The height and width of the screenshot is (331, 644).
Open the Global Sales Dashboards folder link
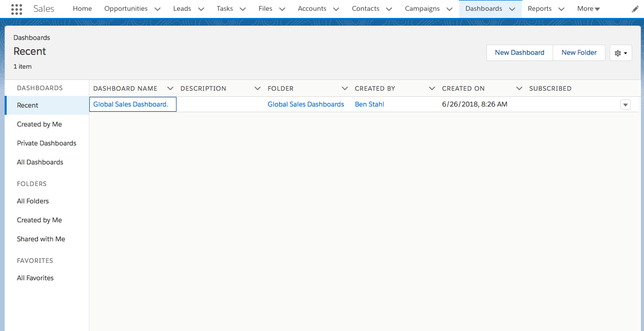306,105
